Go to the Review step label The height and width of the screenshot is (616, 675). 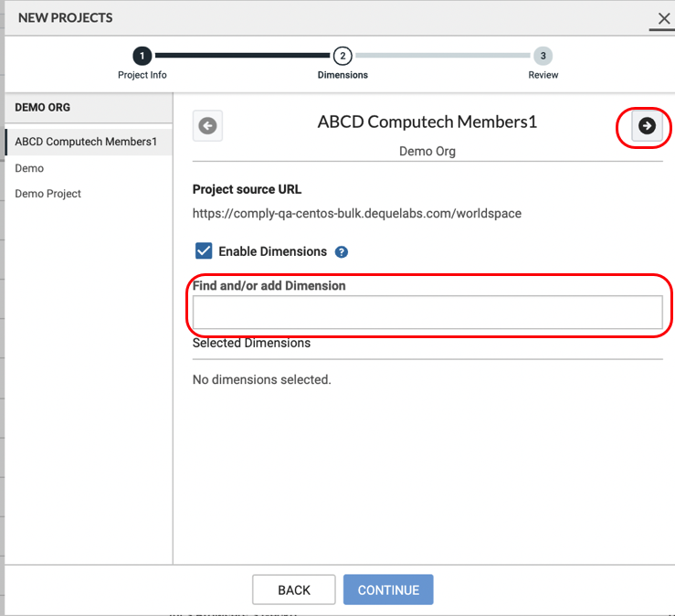543,75
